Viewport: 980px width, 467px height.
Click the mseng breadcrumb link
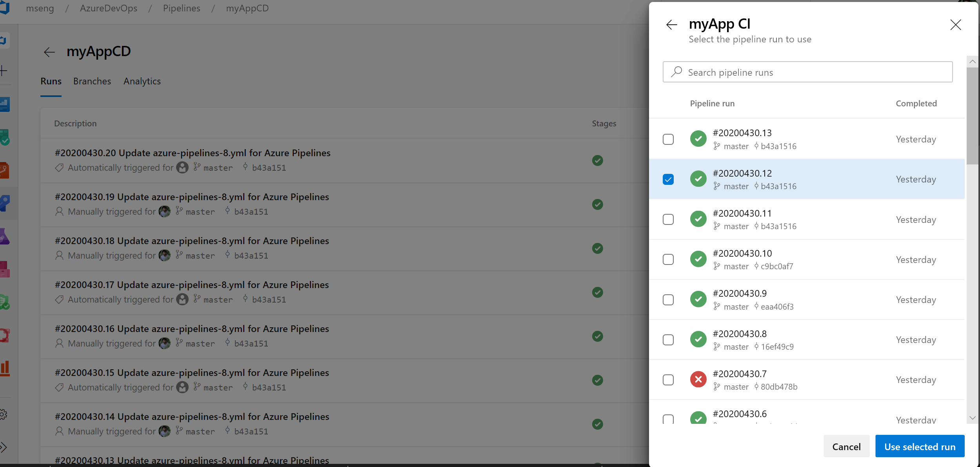[39, 8]
